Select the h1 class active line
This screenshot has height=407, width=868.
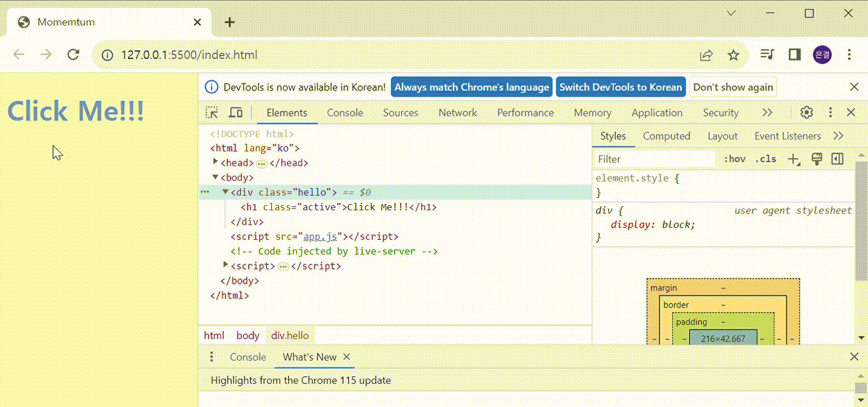pos(338,207)
